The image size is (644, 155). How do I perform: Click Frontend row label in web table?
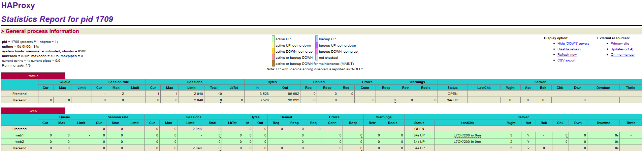[20, 129]
